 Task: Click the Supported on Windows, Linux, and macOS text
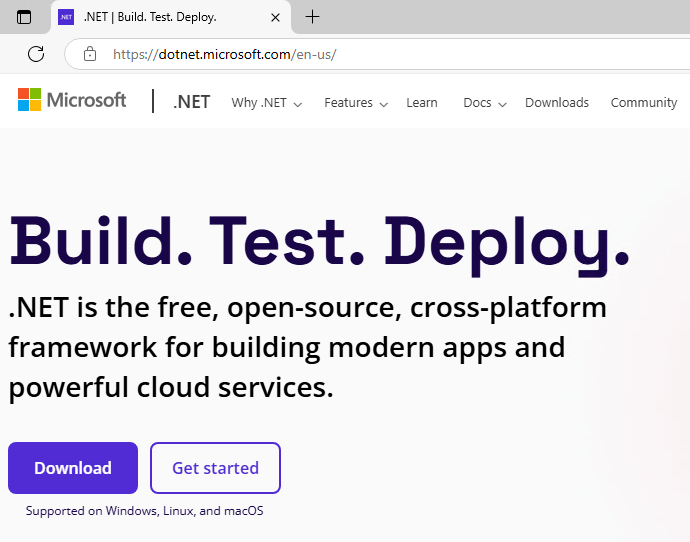[x=144, y=511]
